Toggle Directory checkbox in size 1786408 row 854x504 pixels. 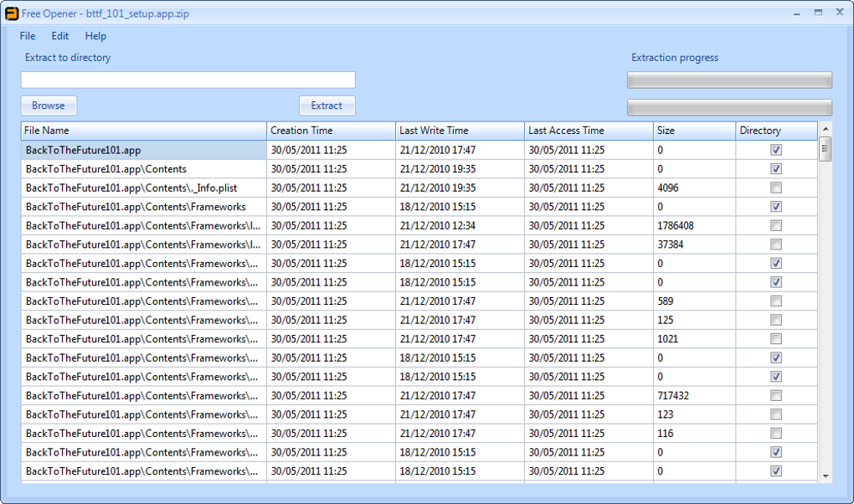point(776,225)
